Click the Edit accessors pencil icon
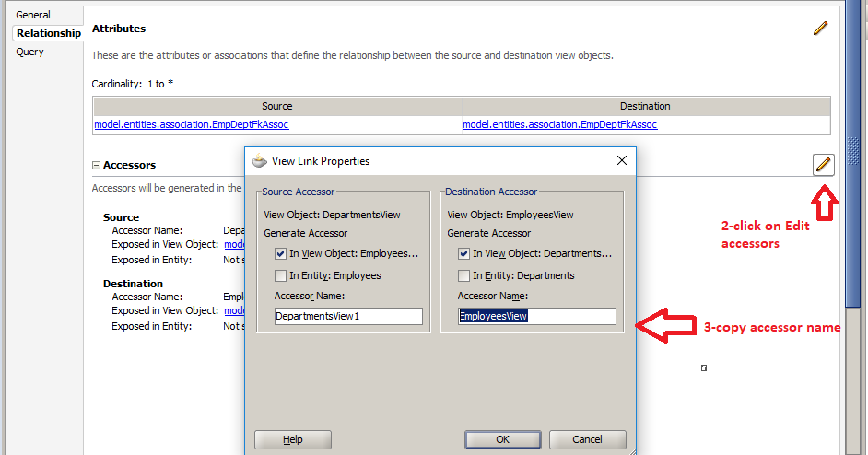 [824, 164]
